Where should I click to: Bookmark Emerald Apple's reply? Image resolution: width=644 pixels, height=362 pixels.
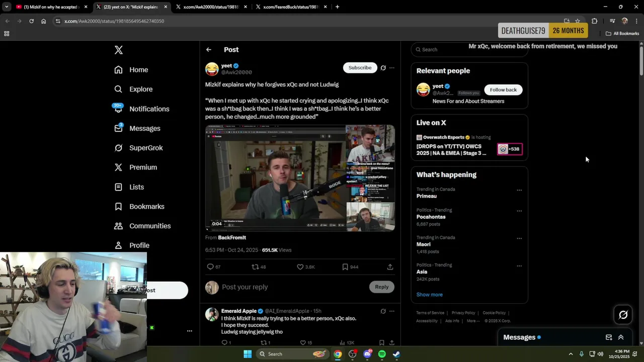(382, 343)
